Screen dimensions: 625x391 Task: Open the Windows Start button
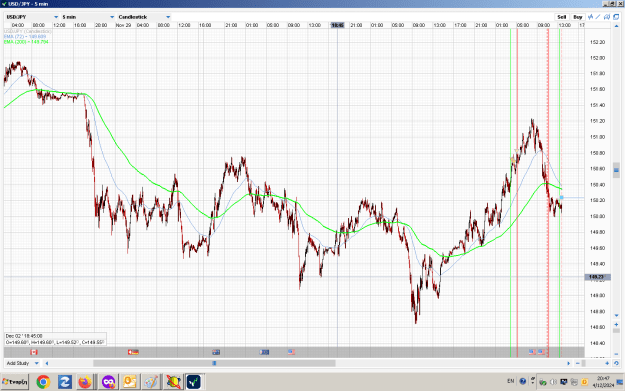click(x=15, y=382)
